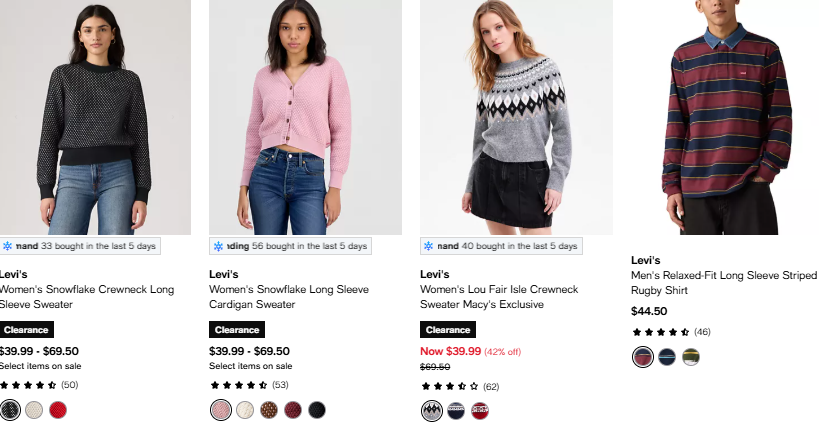Choose black swatch for Snowflake Cardigan Sweater
The image size is (819, 439).
pos(317,410)
